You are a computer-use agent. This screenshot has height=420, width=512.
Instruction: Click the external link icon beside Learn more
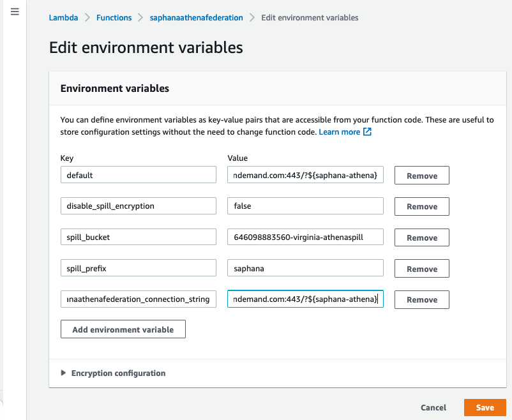(367, 132)
